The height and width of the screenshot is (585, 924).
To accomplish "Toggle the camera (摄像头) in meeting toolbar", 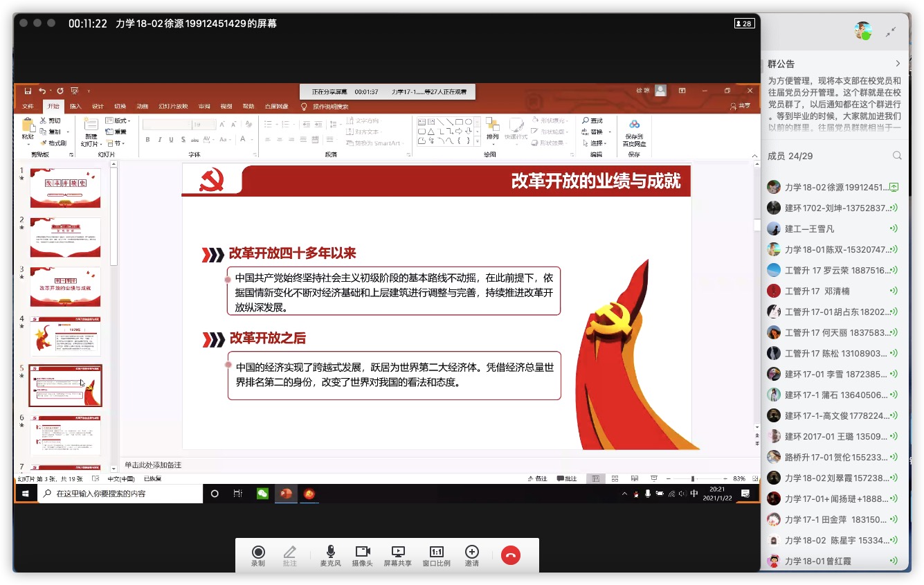I will pos(363,555).
